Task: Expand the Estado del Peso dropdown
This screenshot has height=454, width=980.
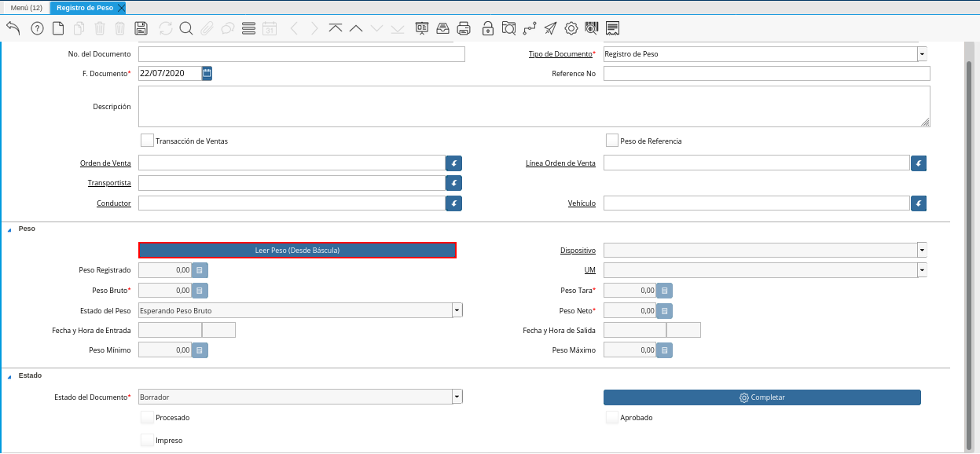Action: click(457, 310)
